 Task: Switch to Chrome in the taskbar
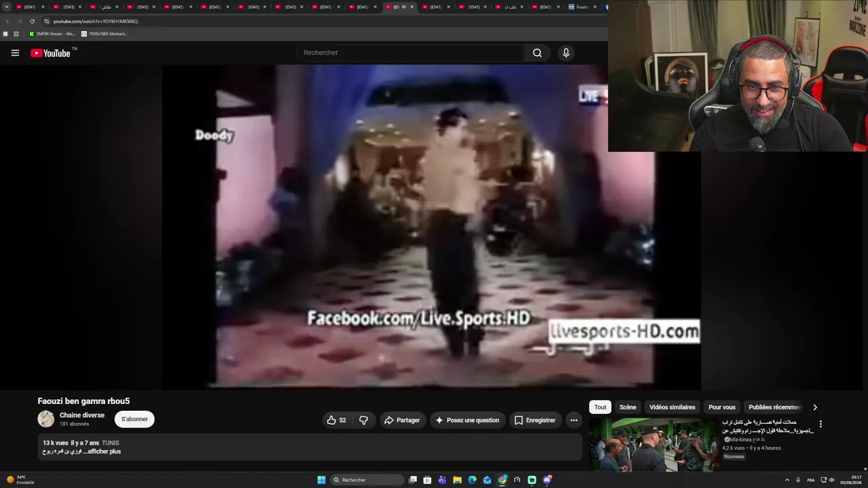click(x=502, y=480)
